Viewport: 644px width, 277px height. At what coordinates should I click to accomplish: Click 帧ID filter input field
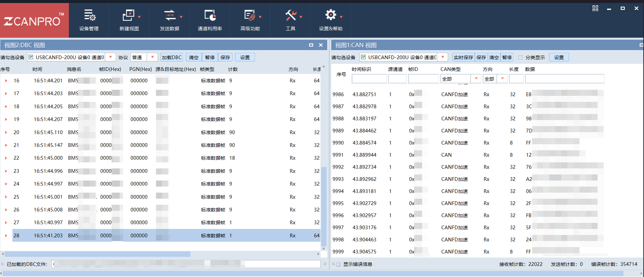[x=424, y=79]
